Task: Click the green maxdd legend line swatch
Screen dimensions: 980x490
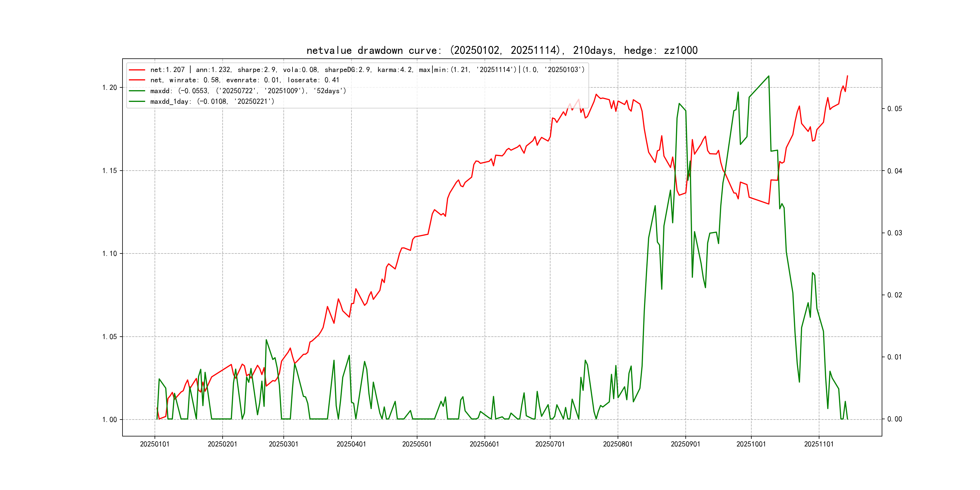Action: pyautogui.click(x=137, y=91)
